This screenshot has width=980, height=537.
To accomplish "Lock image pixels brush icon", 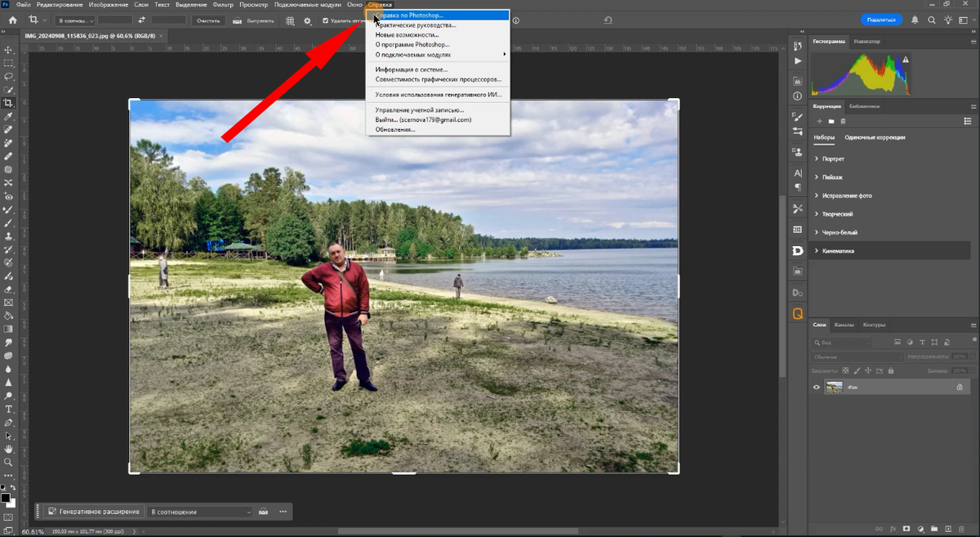I will click(857, 370).
